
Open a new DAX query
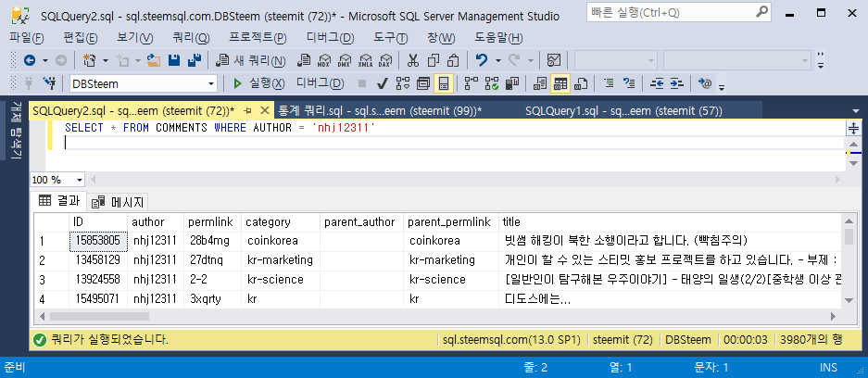[x=386, y=60]
